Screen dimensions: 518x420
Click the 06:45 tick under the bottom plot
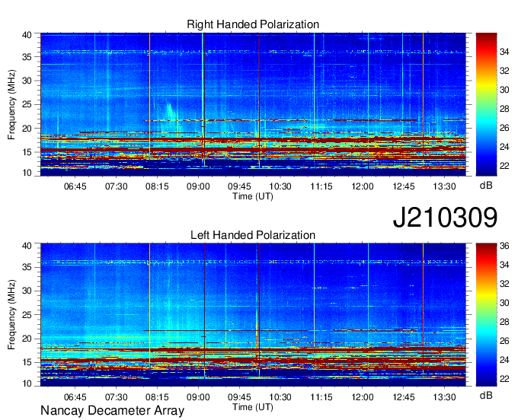point(75,397)
